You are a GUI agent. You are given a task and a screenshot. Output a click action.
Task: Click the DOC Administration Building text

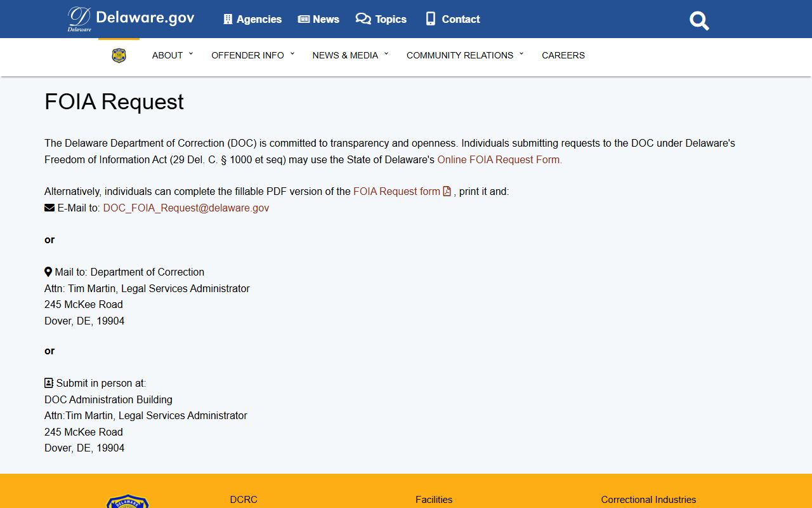click(108, 399)
